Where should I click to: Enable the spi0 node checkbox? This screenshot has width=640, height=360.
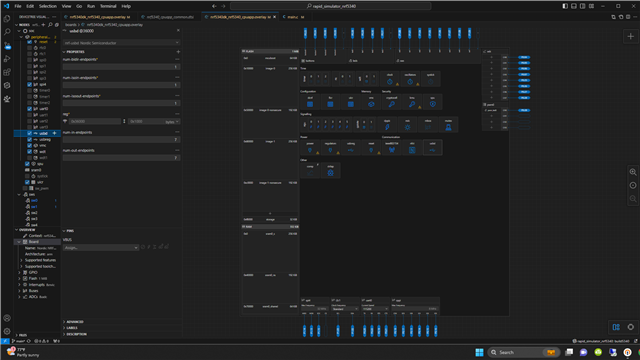(29, 60)
